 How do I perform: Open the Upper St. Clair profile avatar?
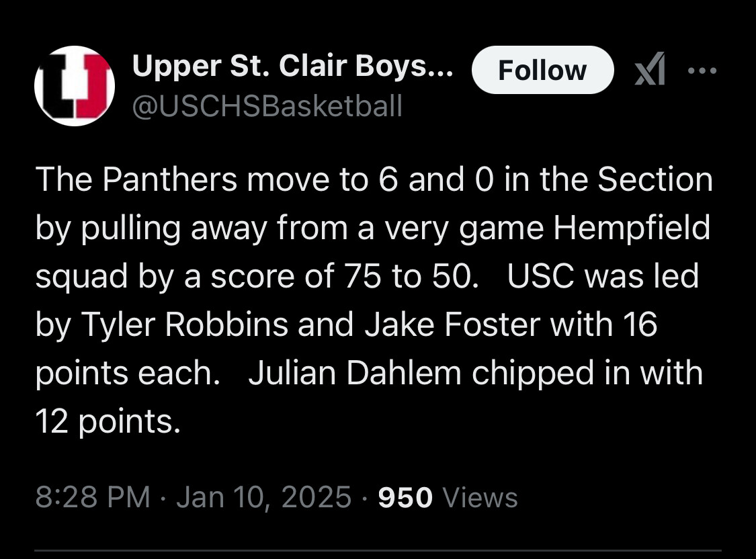tap(75, 86)
